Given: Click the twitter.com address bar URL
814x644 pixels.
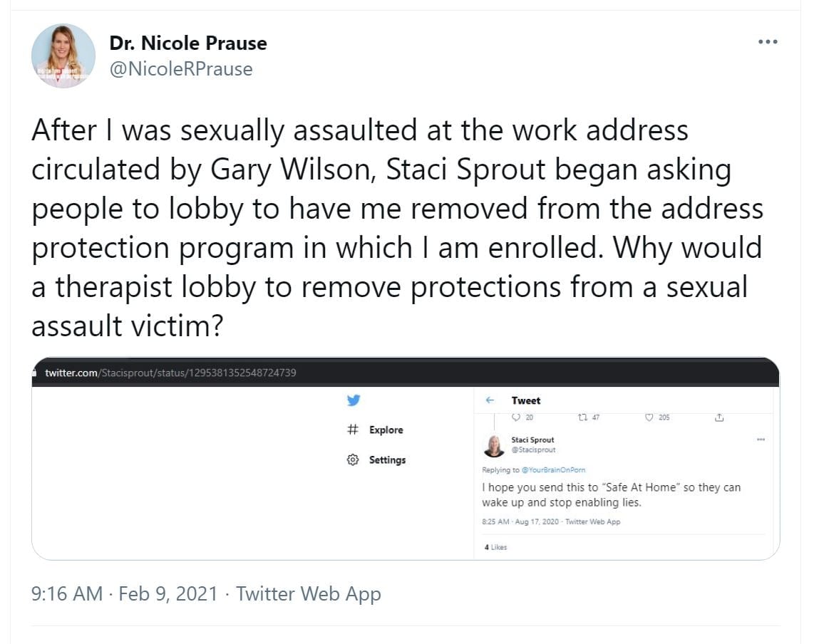Looking at the screenshot, I should click(x=170, y=373).
